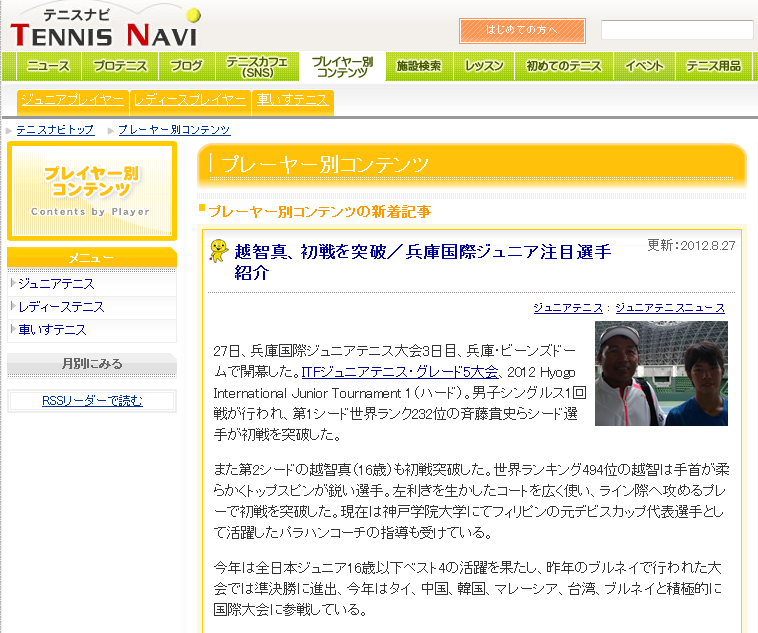Open the 施設検索 navigation tab

tap(418, 67)
